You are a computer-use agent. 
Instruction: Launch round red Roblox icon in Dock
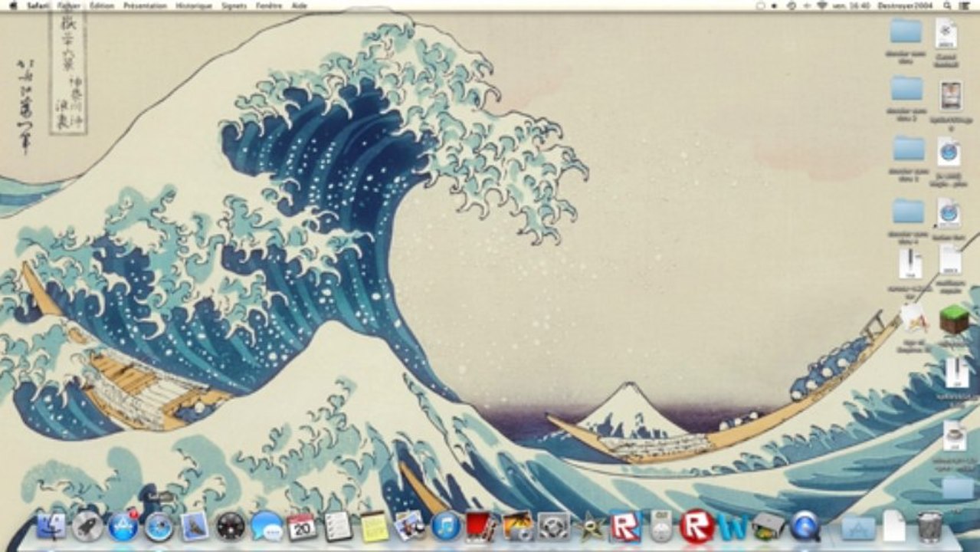click(x=696, y=526)
